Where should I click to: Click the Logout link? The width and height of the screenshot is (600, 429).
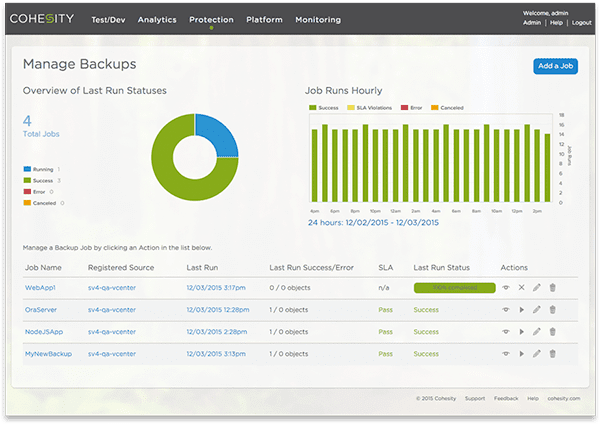pos(582,23)
